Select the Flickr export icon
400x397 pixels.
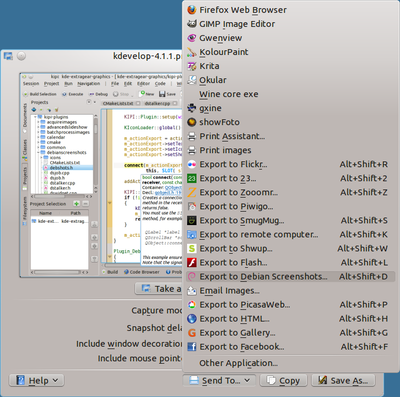pyautogui.click(x=191, y=164)
